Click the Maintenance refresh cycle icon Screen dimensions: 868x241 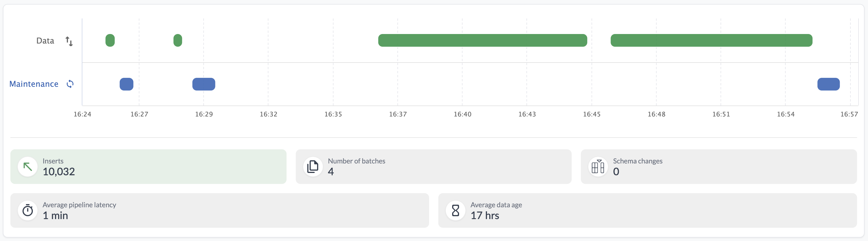point(70,84)
